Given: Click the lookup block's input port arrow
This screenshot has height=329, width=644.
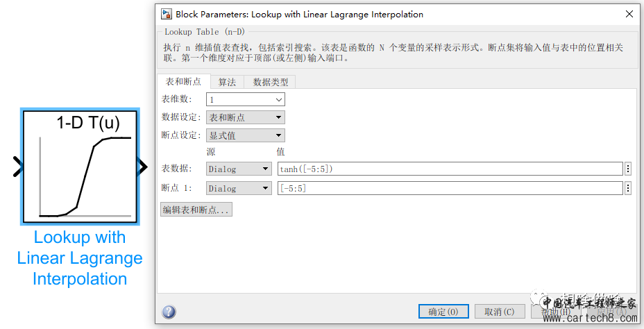Looking at the screenshot, I should [x=17, y=167].
